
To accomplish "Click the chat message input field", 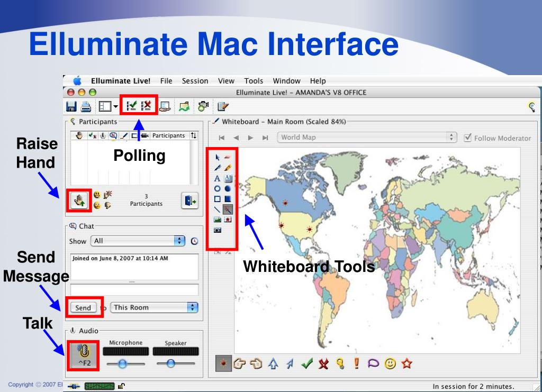I will point(134,289).
